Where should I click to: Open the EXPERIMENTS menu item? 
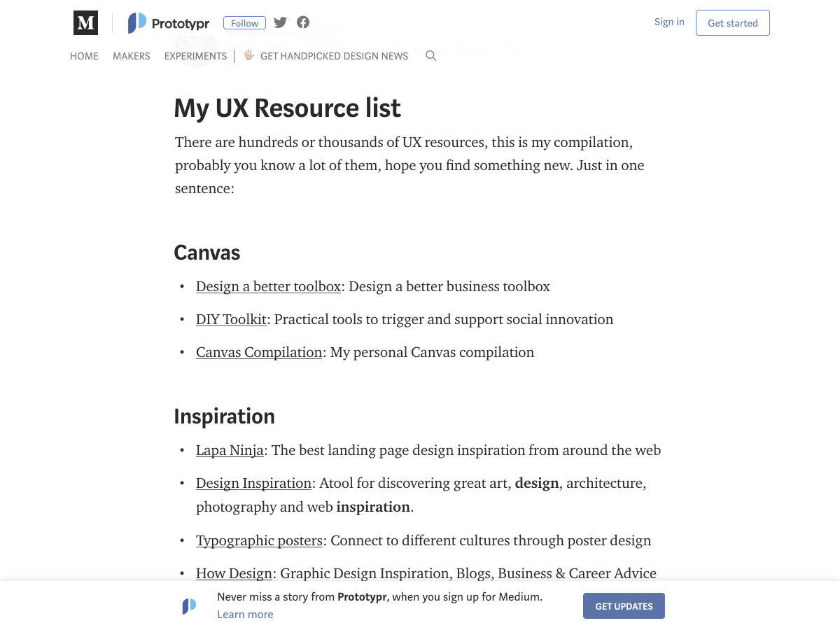click(x=195, y=56)
